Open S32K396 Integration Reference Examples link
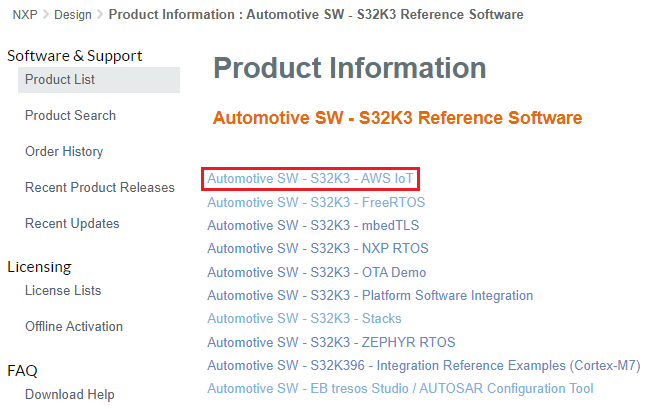 [x=423, y=365]
